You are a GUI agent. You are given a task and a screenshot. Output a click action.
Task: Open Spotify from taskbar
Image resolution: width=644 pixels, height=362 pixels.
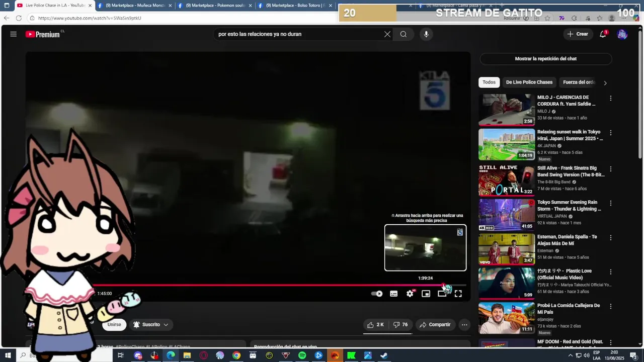(x=302, y=355)
